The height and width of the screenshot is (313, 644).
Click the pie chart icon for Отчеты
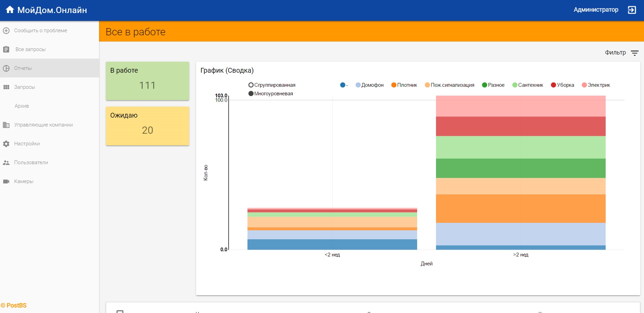(6, 68)
